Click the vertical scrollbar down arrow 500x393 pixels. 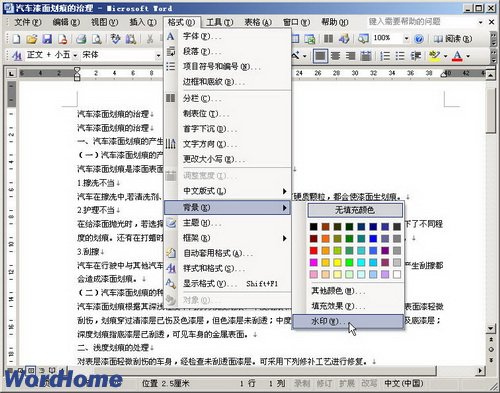tap(490, 329)
